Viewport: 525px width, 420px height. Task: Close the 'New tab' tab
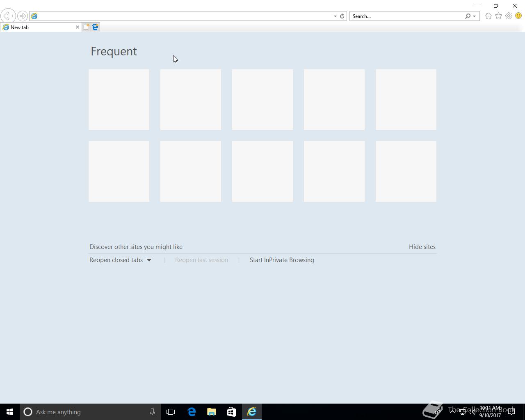coord(77,27)
